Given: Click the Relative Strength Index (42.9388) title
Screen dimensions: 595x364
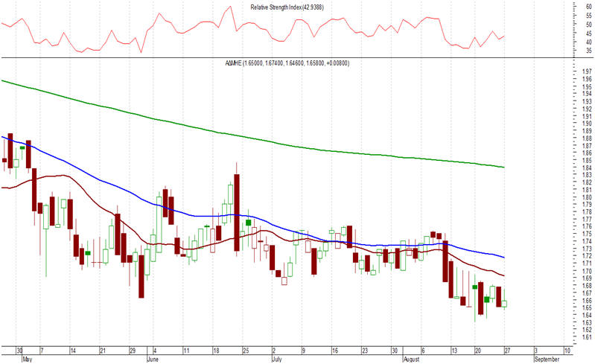Looking at the screenshot, I should click(287, 7).
